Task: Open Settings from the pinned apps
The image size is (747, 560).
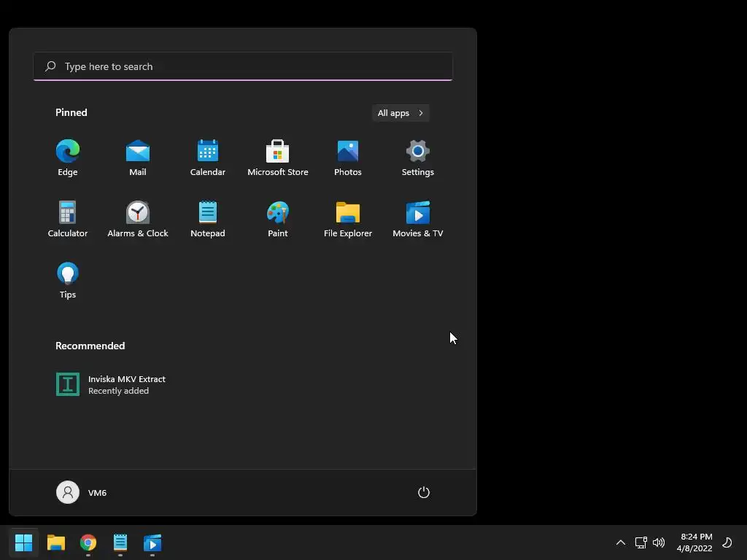Action: click(x=418, y=158)
